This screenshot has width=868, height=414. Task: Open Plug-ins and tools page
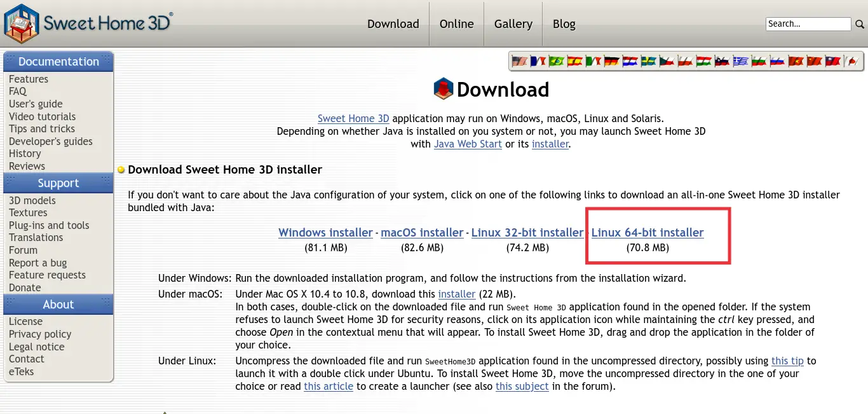point(49,225)
